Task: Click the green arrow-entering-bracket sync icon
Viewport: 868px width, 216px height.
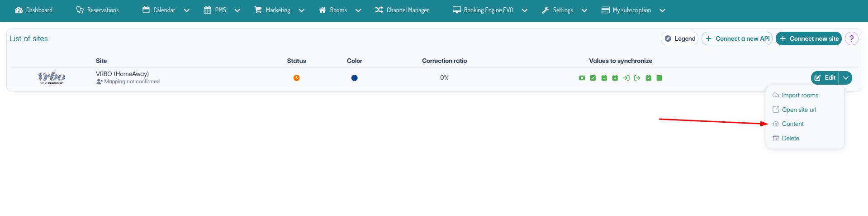Action: tap(626, 78)
